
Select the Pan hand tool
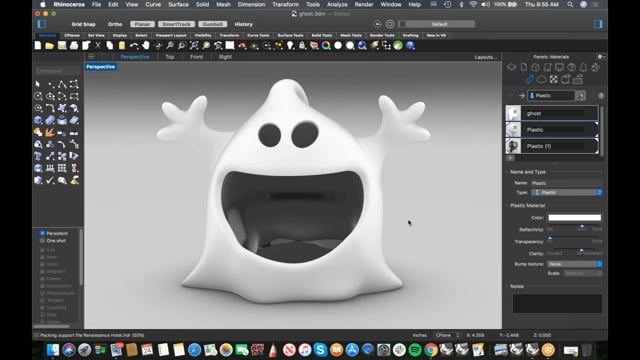click(146, 45)
